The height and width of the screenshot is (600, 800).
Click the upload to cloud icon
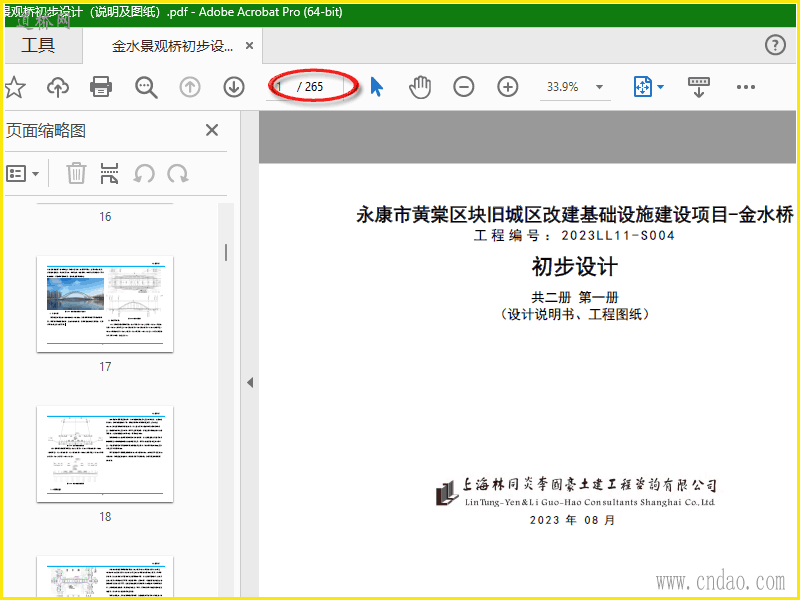coord(58,87)
